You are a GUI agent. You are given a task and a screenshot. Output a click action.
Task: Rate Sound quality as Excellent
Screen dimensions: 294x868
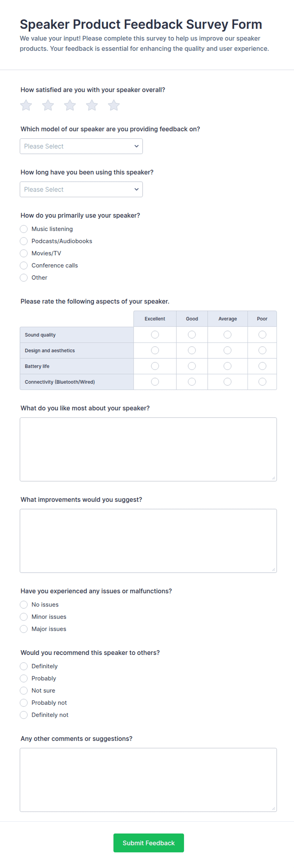coord(155,335)
